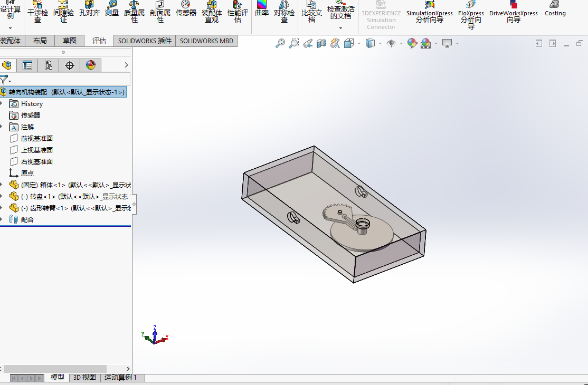Toggle Section View icon

coord(321,44)
